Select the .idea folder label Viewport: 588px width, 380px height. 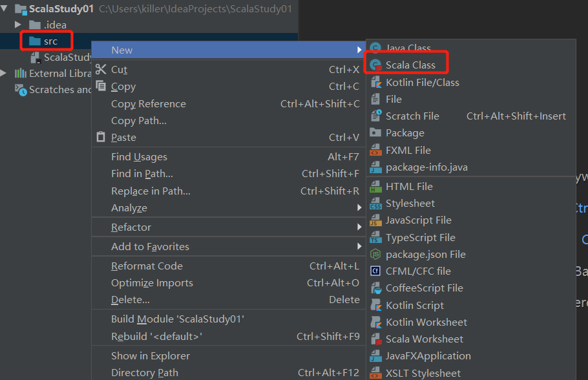55,25
